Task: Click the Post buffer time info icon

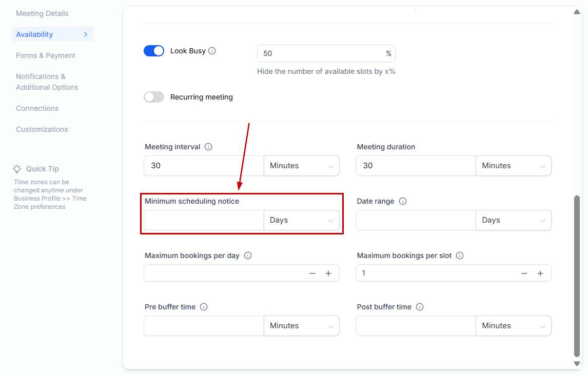Action: (x=420, y=307)
